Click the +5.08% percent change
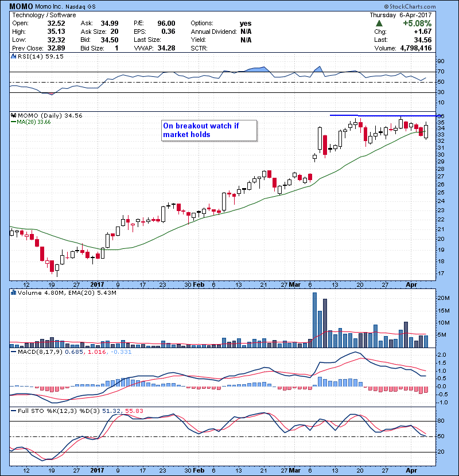Viewport: 459px width, 476px height. coord(417,24)
